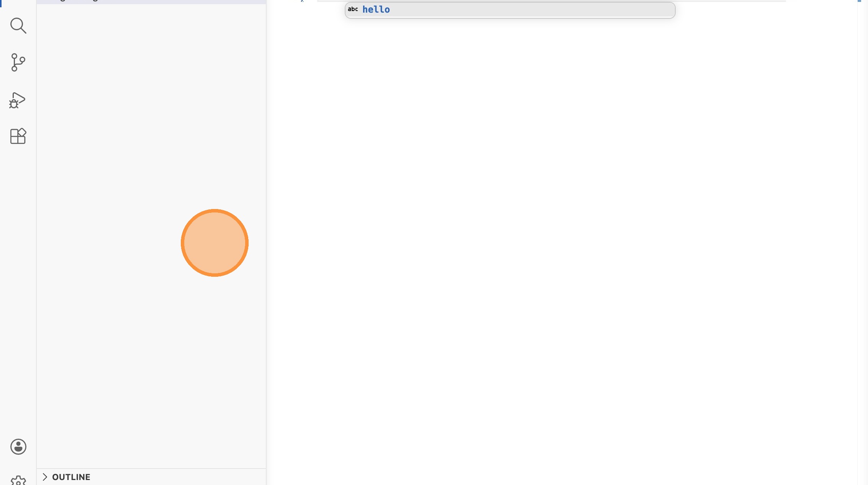Click the blue marker in overview ruler
Screen dimensions: 868x485
click(859, 1)
